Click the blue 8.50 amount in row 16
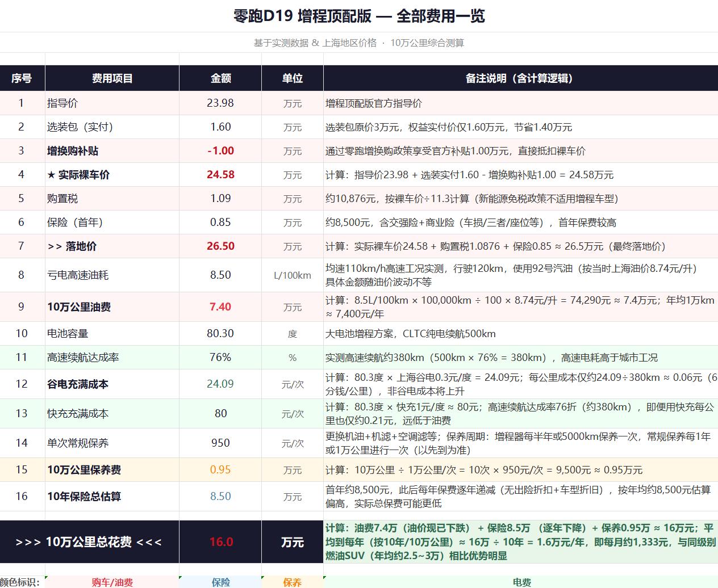The image size is (718, 588). (x=220, y=497)
